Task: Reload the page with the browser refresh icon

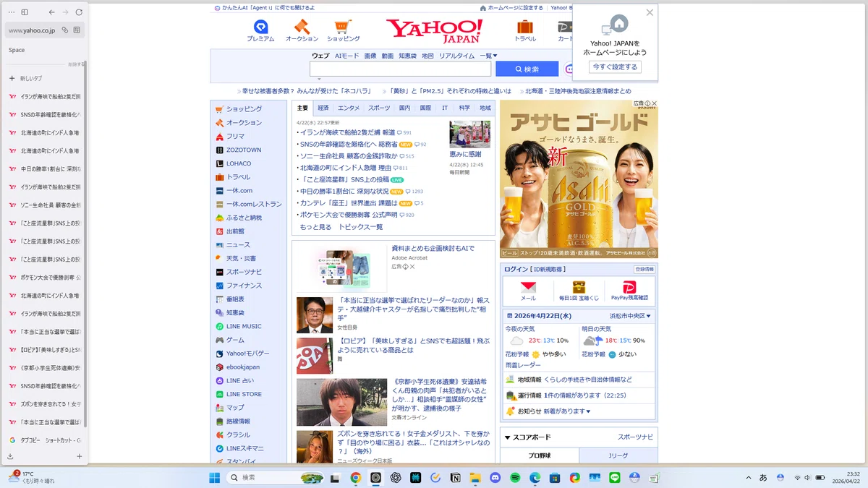Action: coord(79,12)
